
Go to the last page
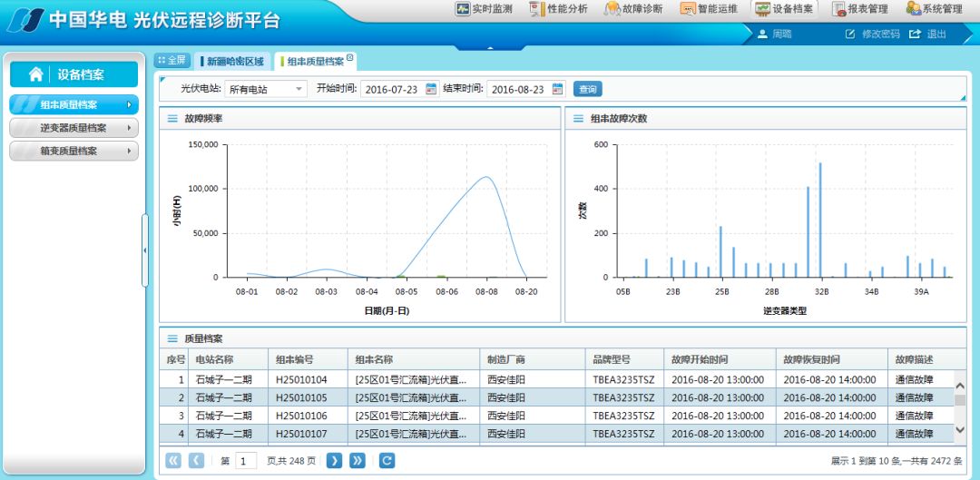[x=358, y=461]
